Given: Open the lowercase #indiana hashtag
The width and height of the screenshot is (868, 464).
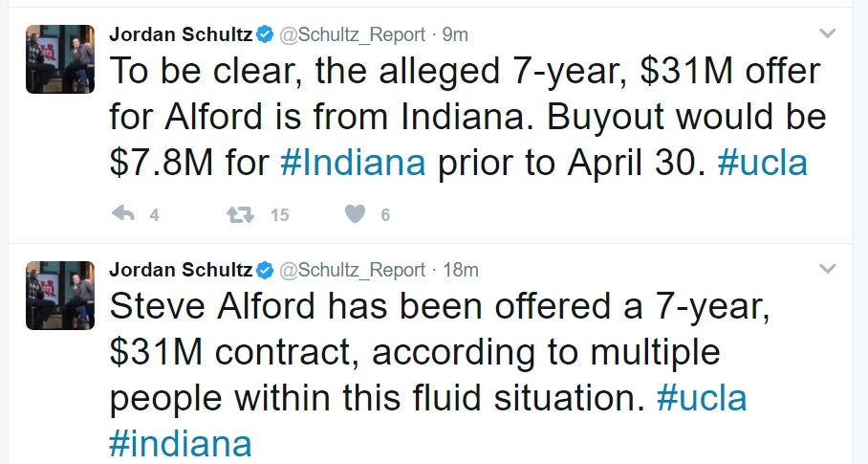Looking at the screenshot, I should point(181,443).
